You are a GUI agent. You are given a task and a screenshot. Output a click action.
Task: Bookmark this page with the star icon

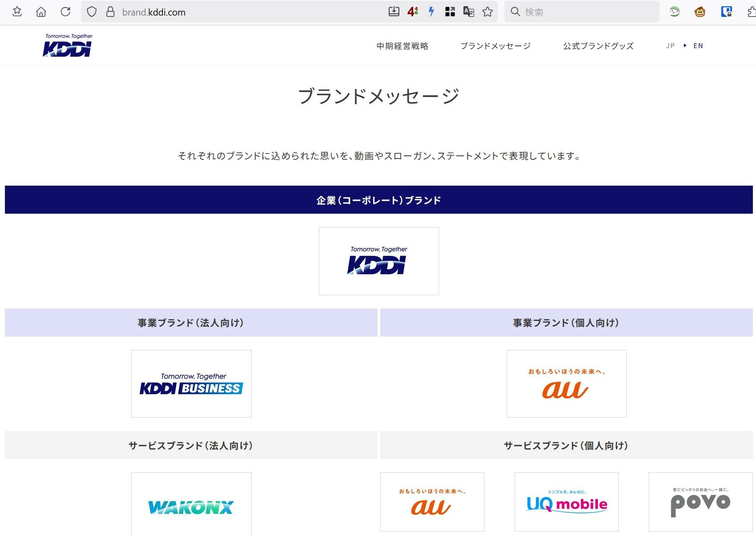coord(488,12)
